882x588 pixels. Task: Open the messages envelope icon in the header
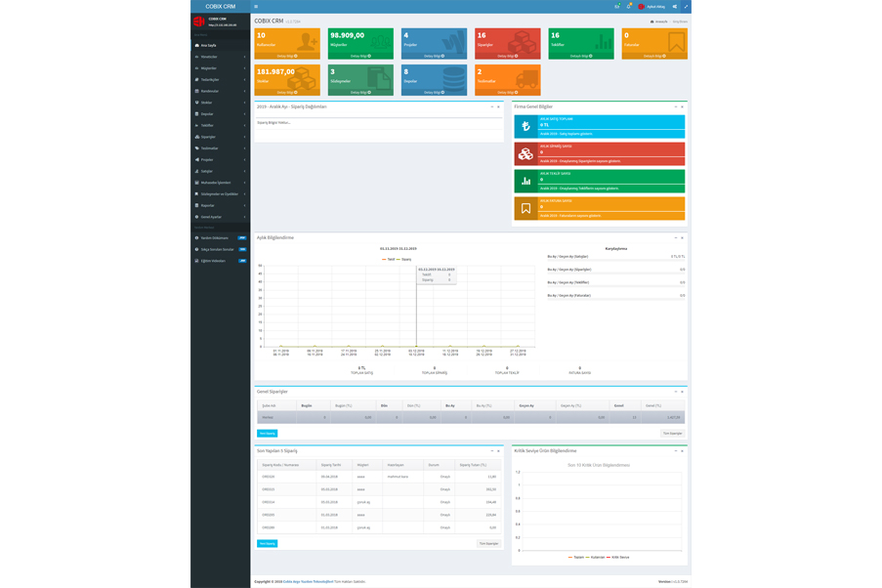tap(617, 7)
